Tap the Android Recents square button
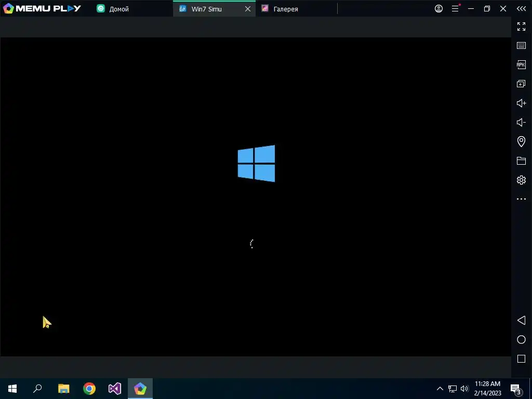 click(x=521, y=358)
